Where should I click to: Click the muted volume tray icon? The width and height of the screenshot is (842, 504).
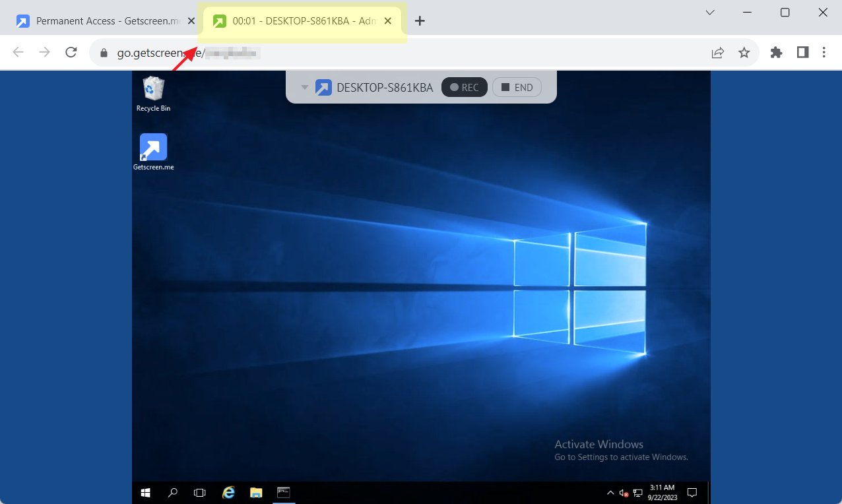[624, 493]
